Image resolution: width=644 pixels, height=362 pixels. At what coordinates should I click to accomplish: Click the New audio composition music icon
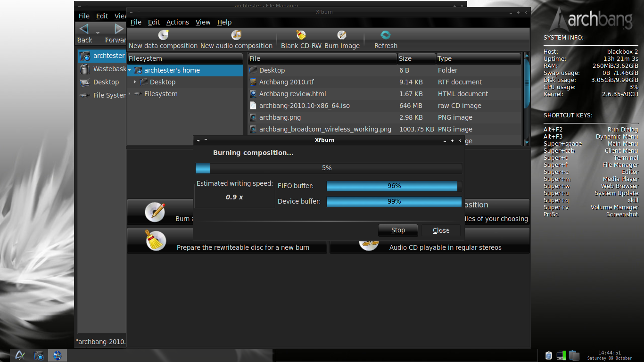[x=236, y=35]
